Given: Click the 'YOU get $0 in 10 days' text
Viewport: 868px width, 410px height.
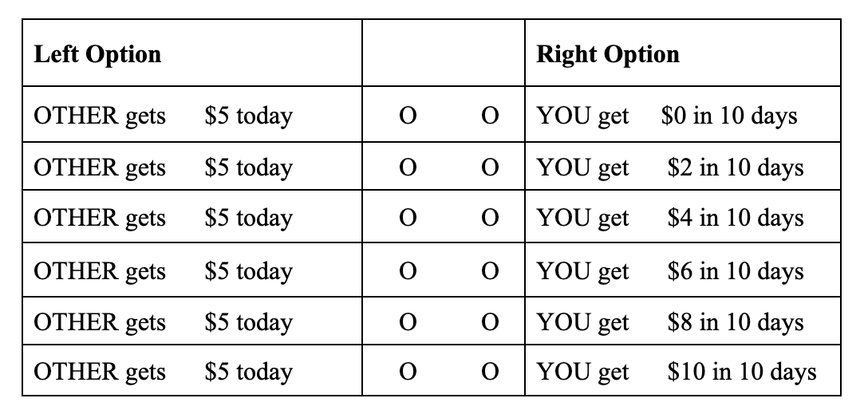Looking at the screenshot, I should pos(667,116).
